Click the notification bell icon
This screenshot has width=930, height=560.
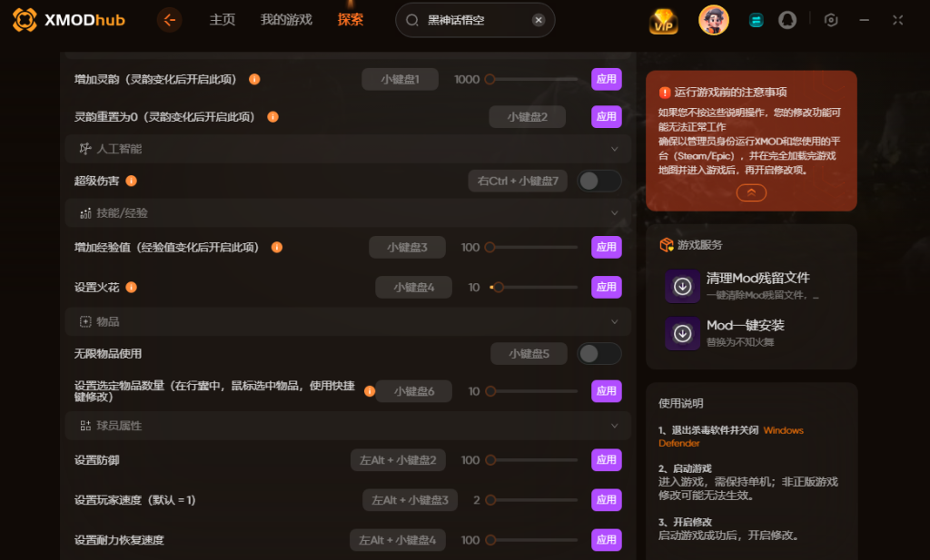[x=787, y=20]
